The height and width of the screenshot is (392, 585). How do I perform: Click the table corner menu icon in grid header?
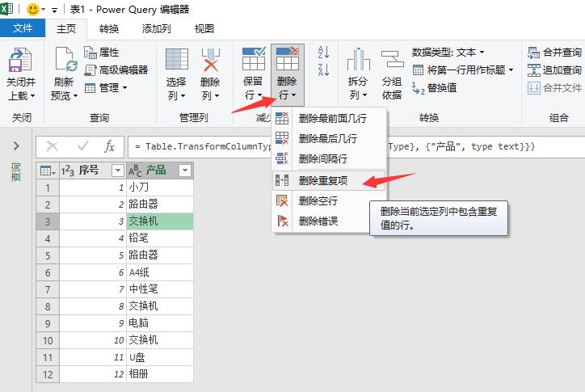tap(48, 171)
